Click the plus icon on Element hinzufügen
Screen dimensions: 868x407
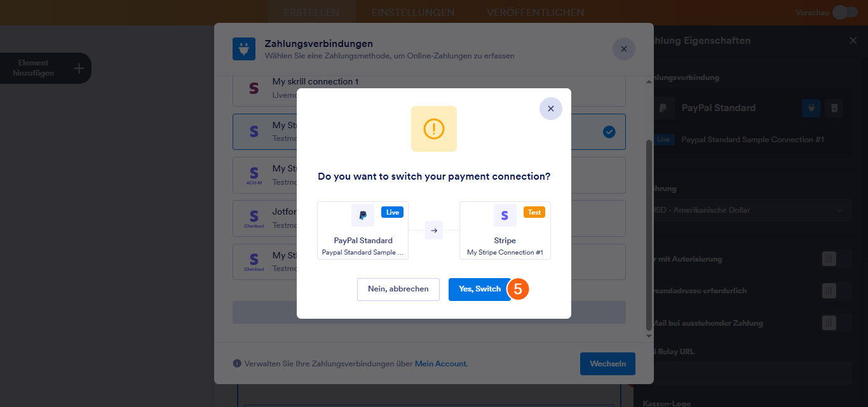tap(79, 68)
